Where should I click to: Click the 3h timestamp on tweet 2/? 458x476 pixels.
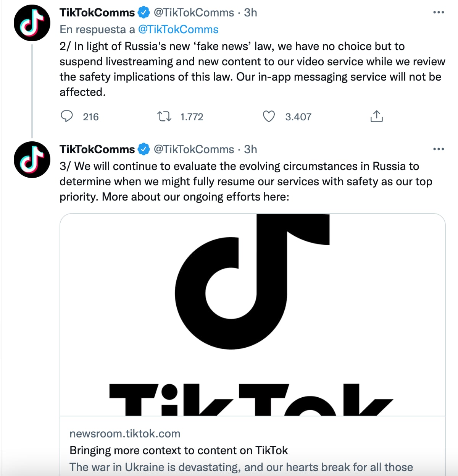point(250,12)
